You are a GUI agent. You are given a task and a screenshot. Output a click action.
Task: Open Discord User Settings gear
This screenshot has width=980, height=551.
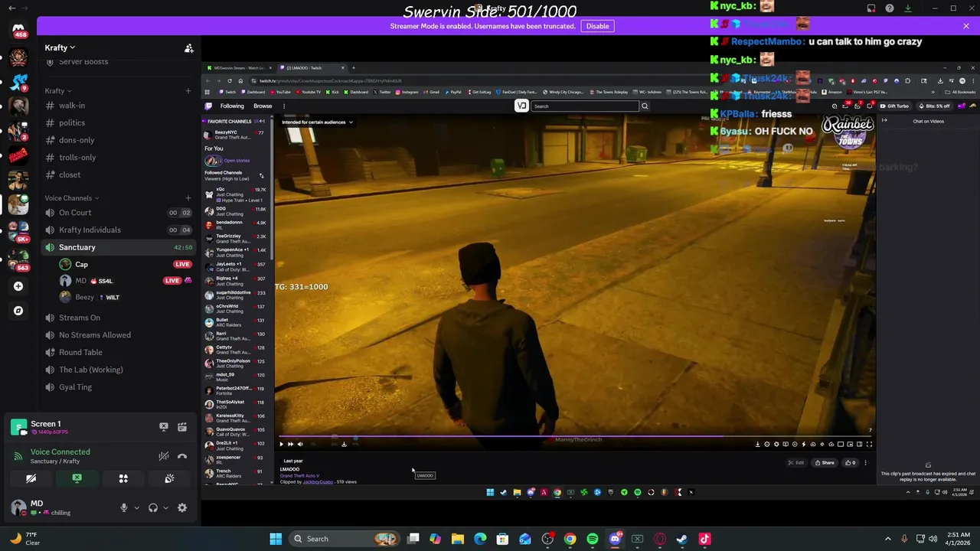182,507
